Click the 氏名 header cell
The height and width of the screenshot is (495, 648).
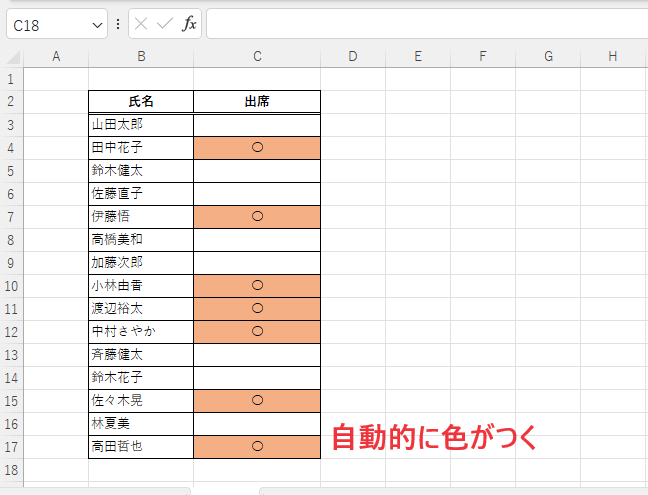tap(141, 102)
